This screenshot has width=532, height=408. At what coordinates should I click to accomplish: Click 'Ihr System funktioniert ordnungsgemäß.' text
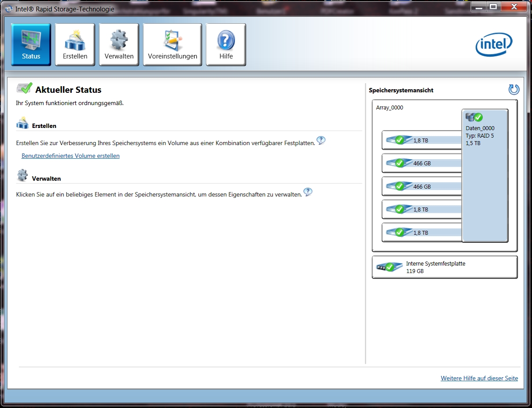(70, 103)
